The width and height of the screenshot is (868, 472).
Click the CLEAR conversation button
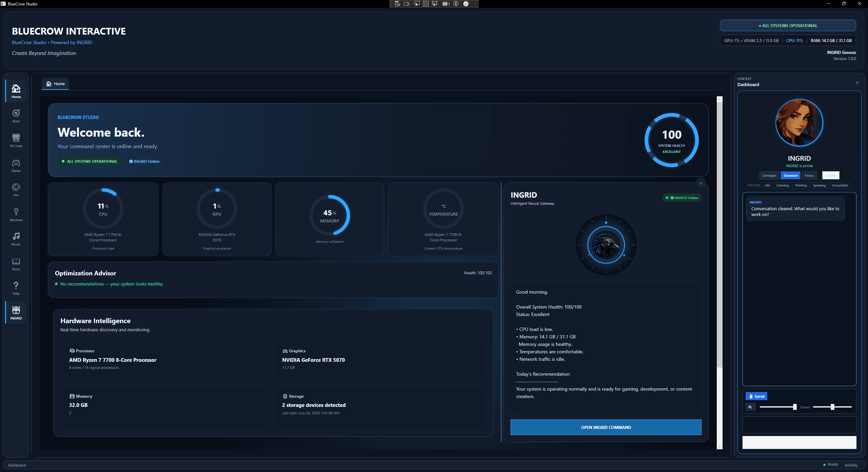[831, 176]
